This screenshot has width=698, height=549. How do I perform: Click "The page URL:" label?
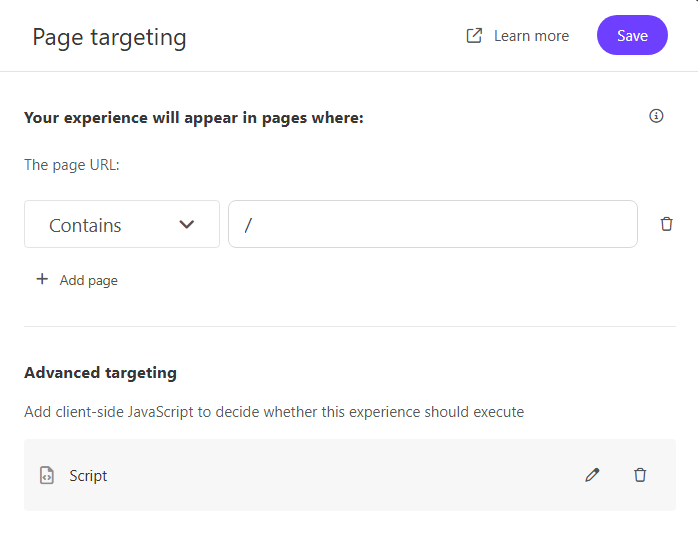tap(71, 165)
